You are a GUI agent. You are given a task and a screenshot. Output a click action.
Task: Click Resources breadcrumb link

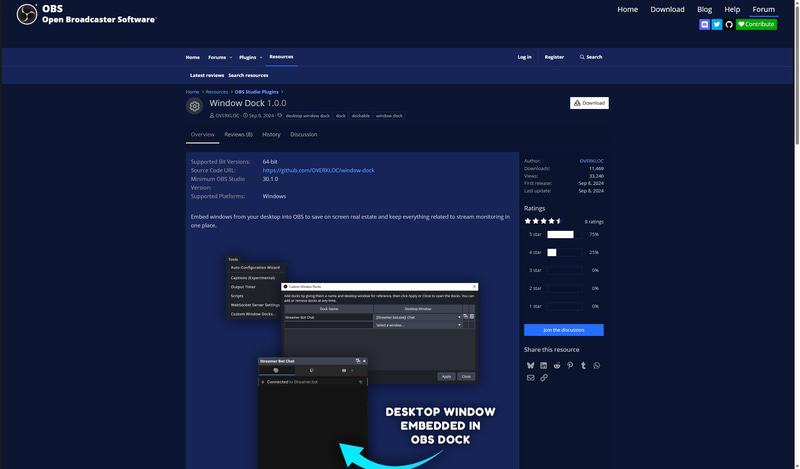(217, 92)
